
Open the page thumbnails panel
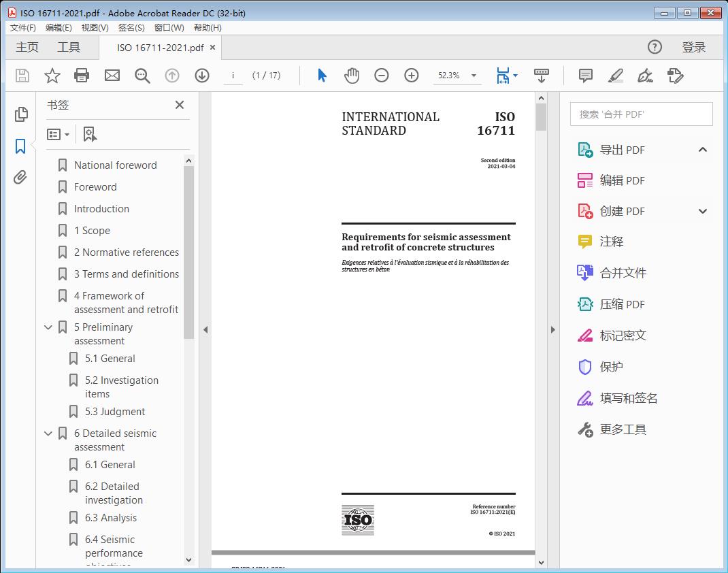(x=21, y=114)
